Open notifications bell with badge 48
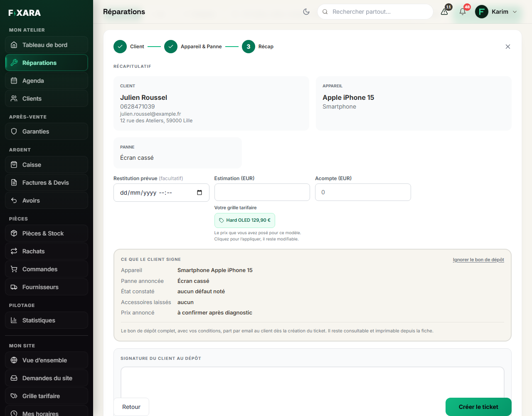 pyautogui.click(x=463, y=12)
